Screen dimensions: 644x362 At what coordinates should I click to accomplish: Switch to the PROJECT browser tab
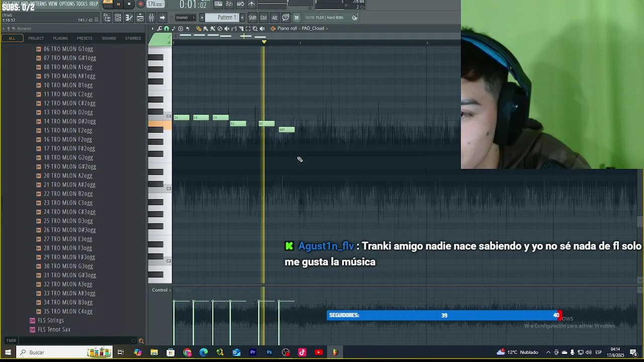36,39
